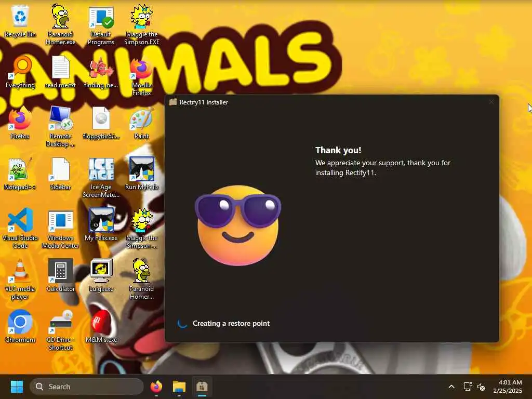
Task: Open File Explorer from the taskbar
Action: 179,387
